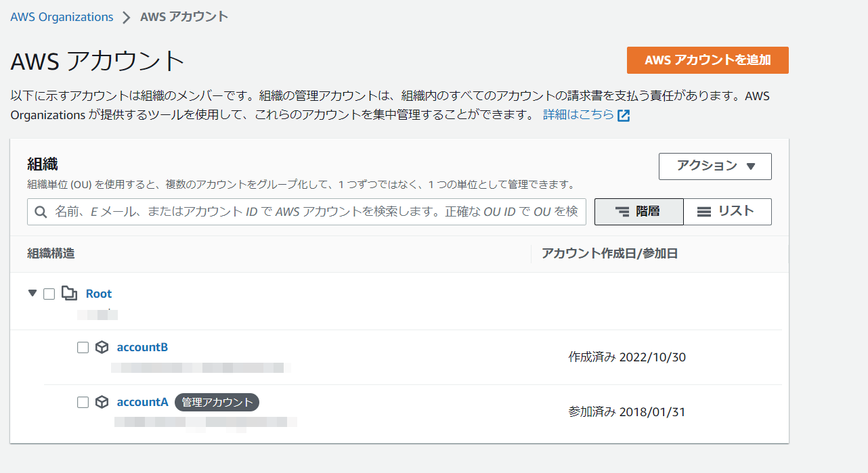The width and height of the screenshot is (868, 473).
Task: Focus the AWS account search field
Action: pyautogui.click(x=307, y=212)
